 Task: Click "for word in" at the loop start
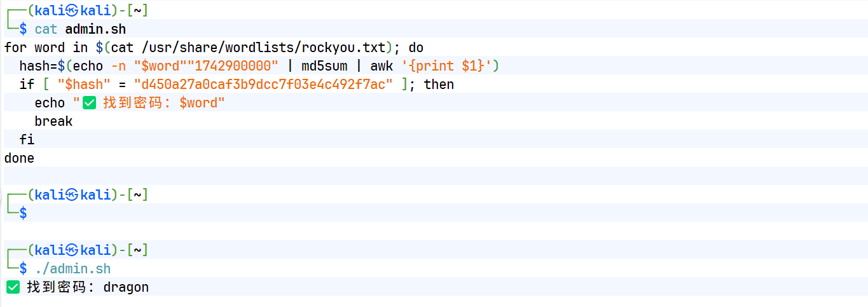46,48
